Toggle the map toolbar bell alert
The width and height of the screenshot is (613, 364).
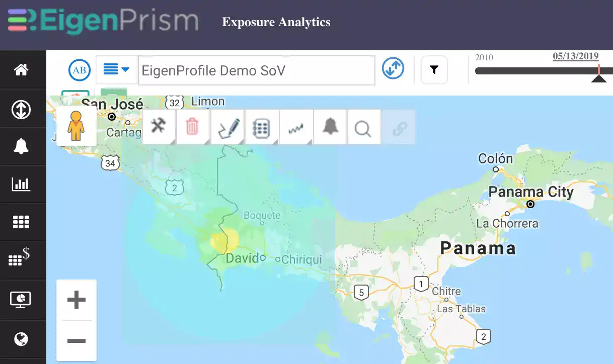(330, 127)
